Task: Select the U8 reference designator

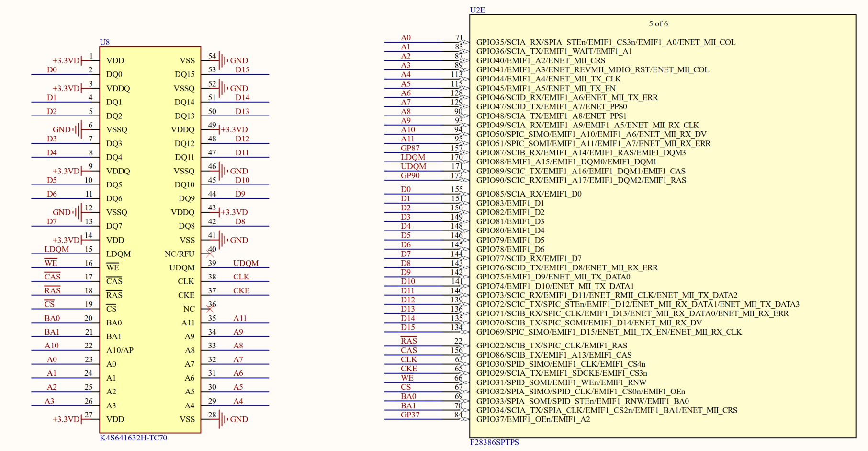Action: [x=104, y=42]
